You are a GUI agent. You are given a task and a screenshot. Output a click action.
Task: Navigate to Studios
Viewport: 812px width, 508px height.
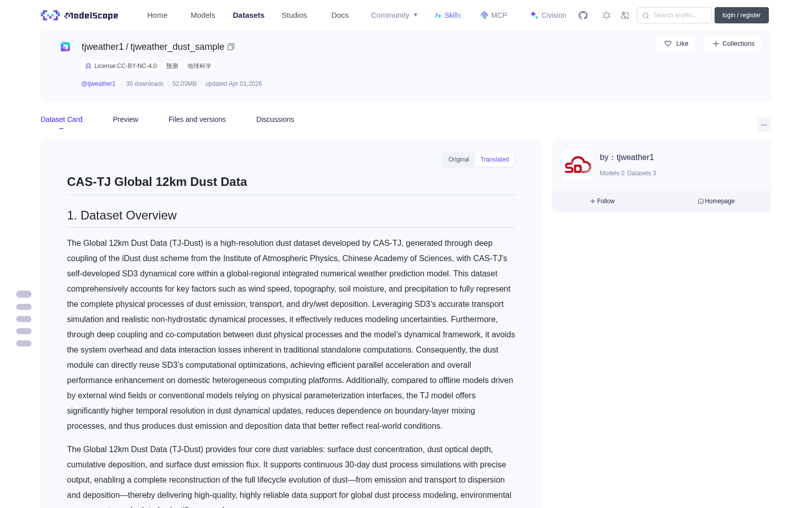(294, 15)
